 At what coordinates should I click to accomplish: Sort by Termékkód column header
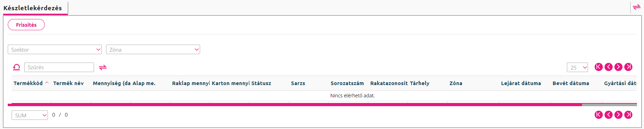point(28,83)
